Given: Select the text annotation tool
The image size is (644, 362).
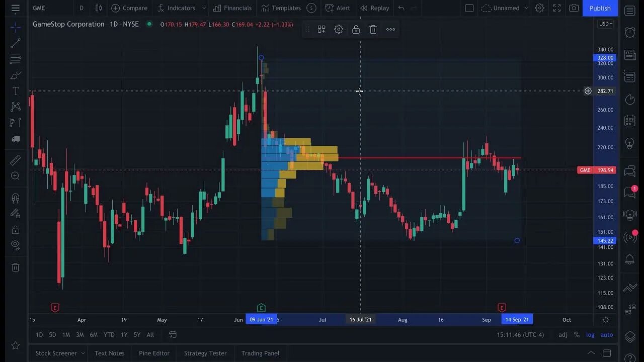Looking at the screenshot, I should [x=15, y=91].
